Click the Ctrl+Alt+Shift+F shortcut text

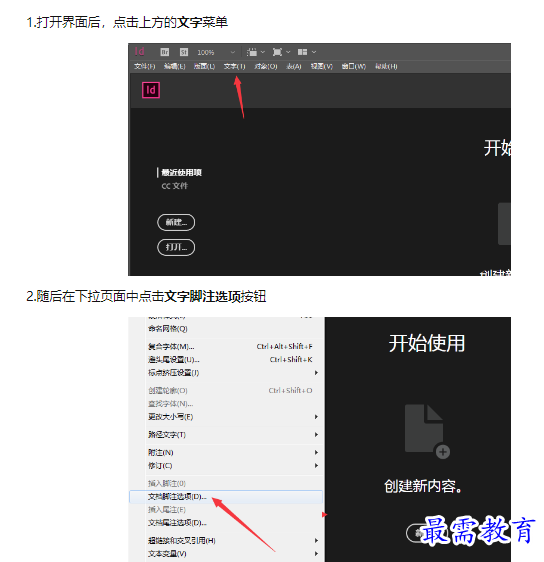tap(285, 346)
